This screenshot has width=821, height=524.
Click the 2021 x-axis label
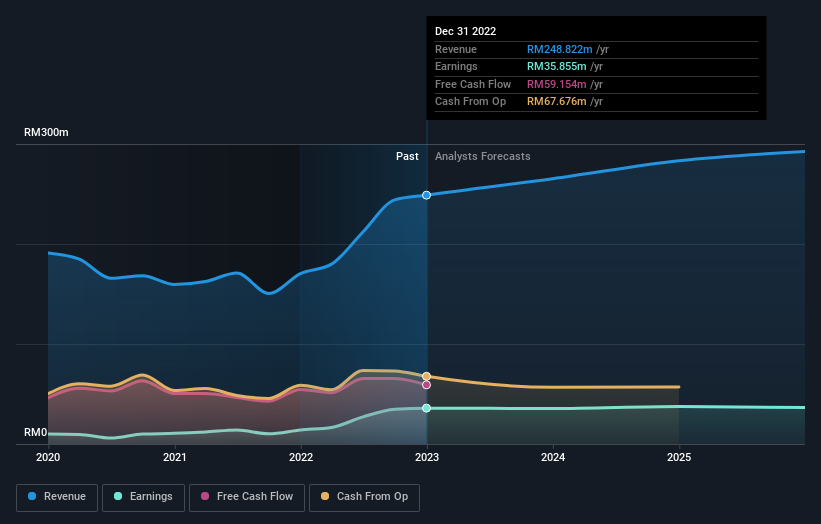tap(174, 458)
